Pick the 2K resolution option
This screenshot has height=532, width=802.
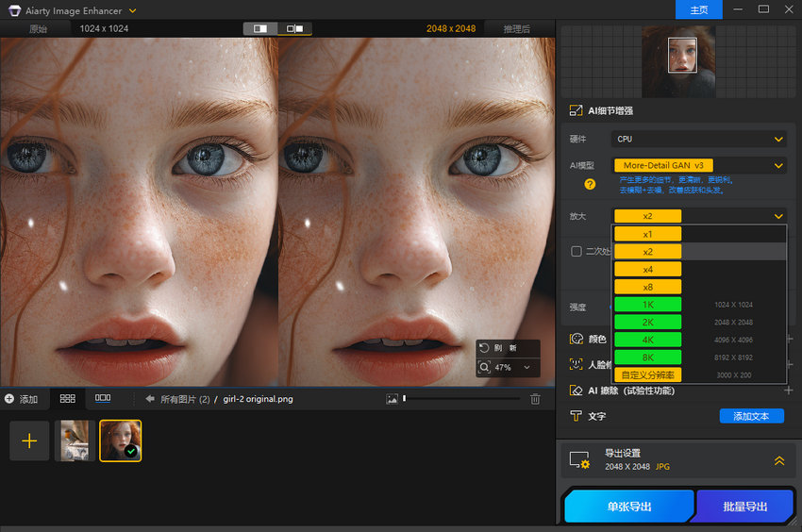coord(647,323)
